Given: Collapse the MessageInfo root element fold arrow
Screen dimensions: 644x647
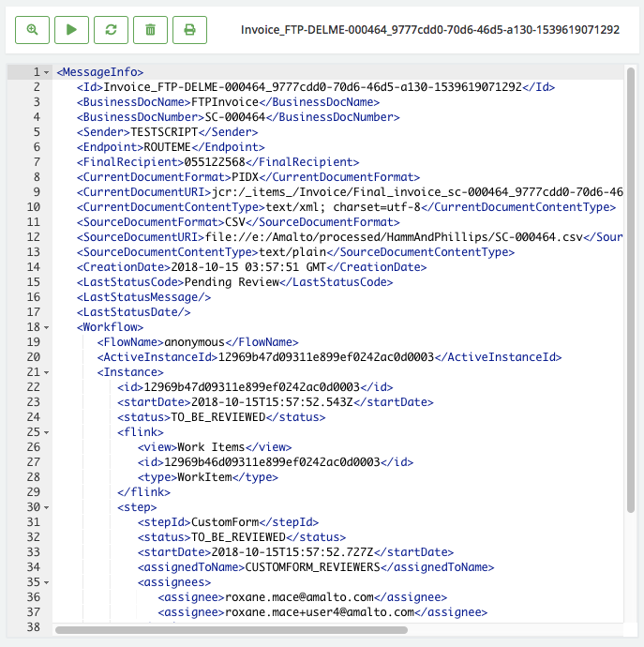Looking at the screenshot, I should (47, 72).
